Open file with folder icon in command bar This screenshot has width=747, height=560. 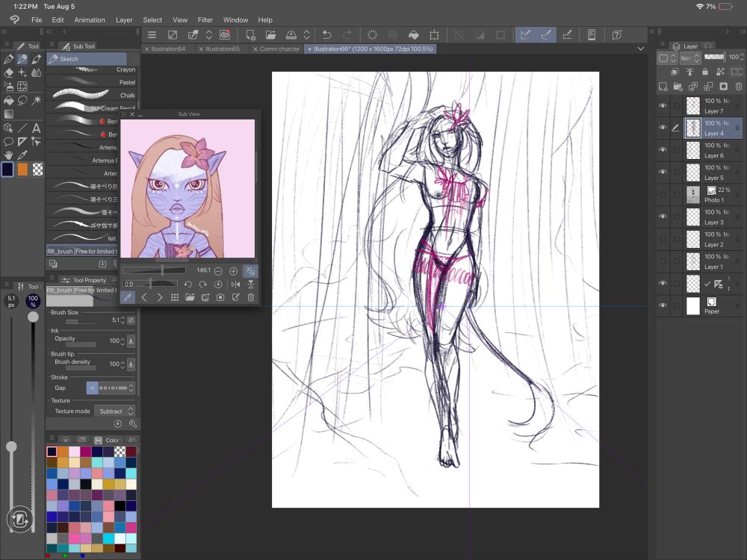coord(270,35)
